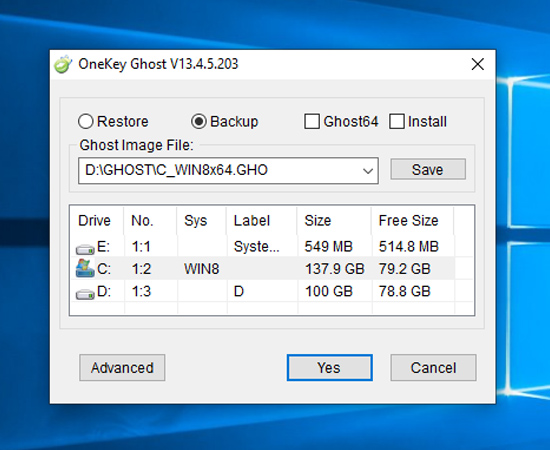
Task: Click the D label cell in the 1:3 row
Action: (239, 291)
